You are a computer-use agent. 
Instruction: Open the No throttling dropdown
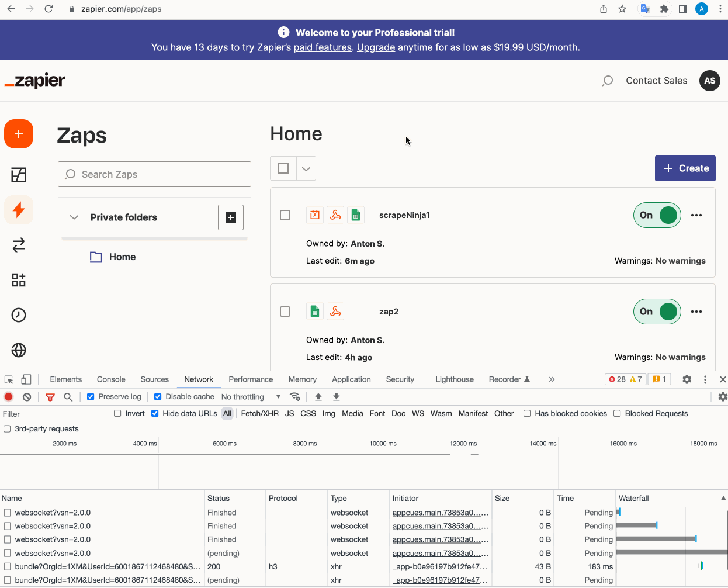pos(251,397)
